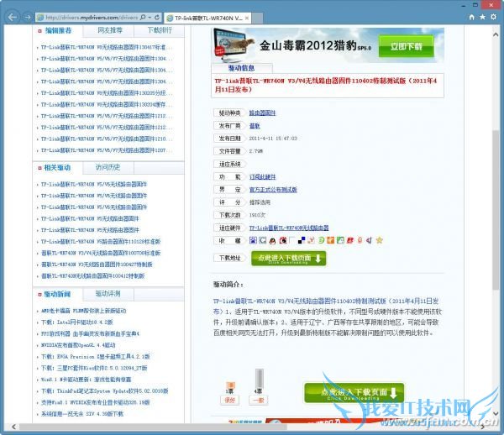Image resolution: width=504 pixels, height=435 pixels.
Task: Click red driver title 110402特制测试版 heading
Action: [326, 85]
